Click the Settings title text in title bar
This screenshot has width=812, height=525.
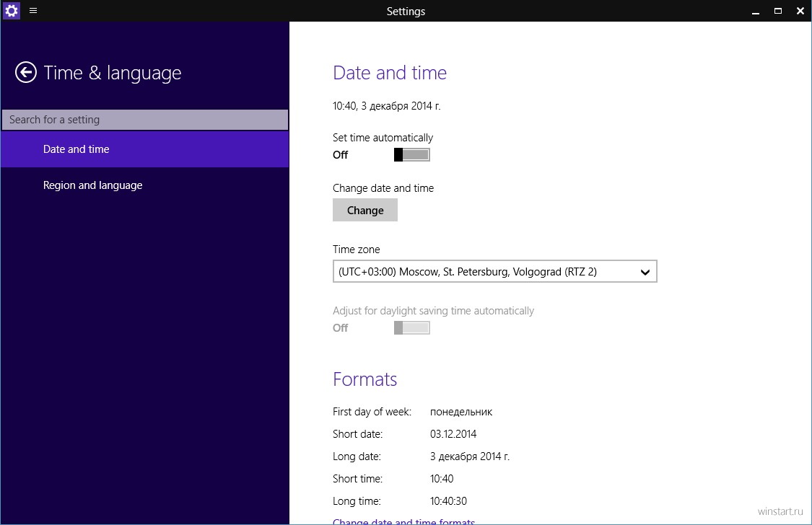tap(406, 12)
